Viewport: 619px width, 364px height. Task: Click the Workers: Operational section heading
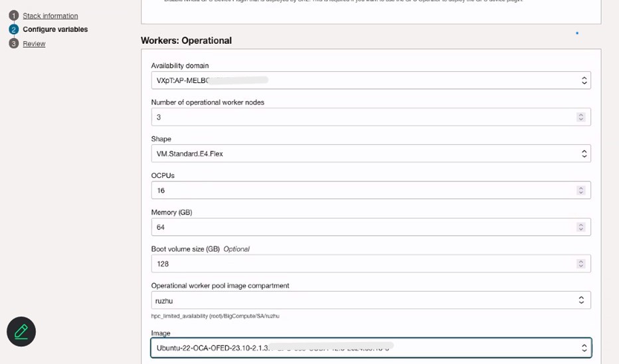tap(187, 41)
